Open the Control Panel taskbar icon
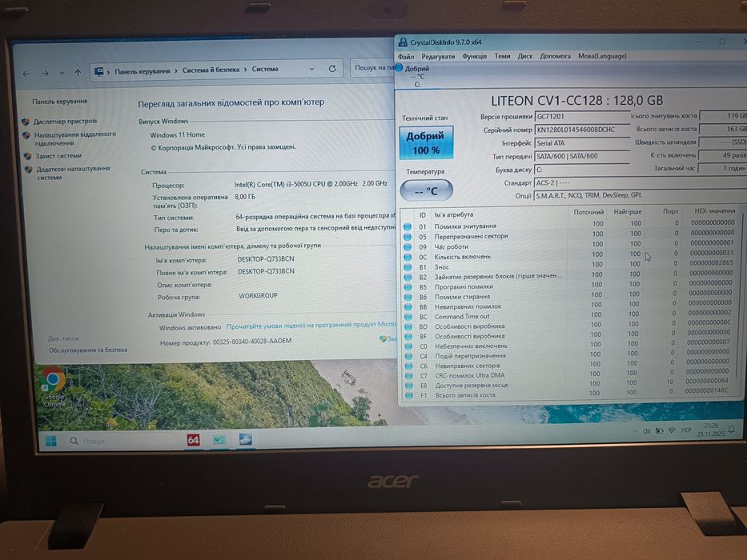This screenshot has width=747, height=560. [219, 439]
